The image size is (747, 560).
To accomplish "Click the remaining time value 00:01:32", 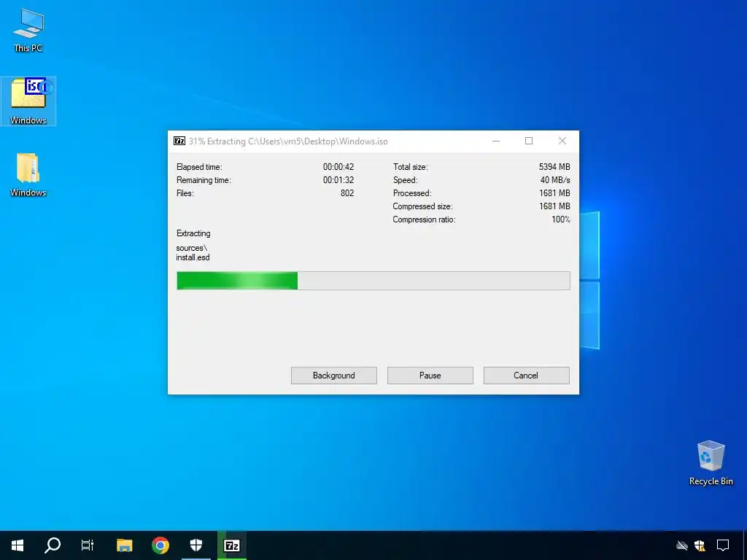I will coord(338,180).
